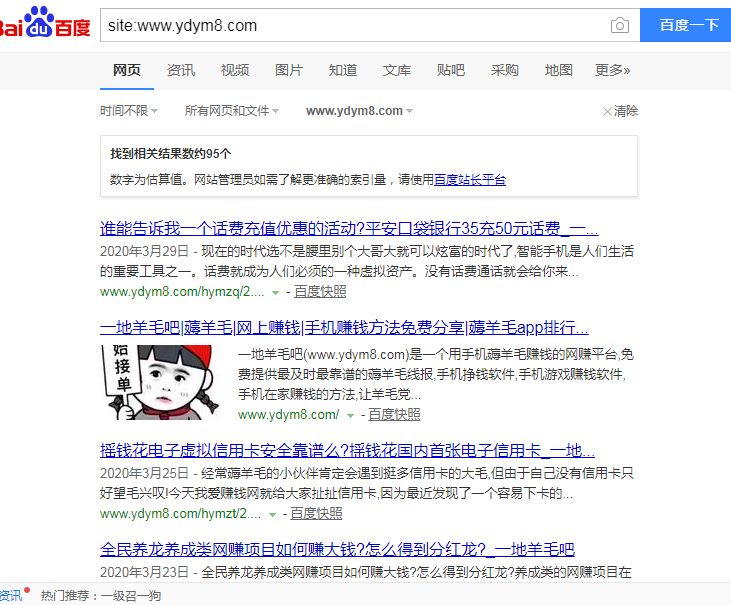
Task: Click the text 找到相关结果数约95个
Action: click(x=171, y=154)
